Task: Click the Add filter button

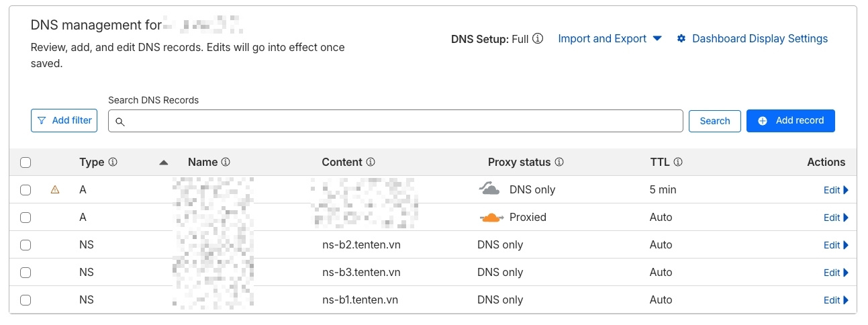Action: coord(64,121)
